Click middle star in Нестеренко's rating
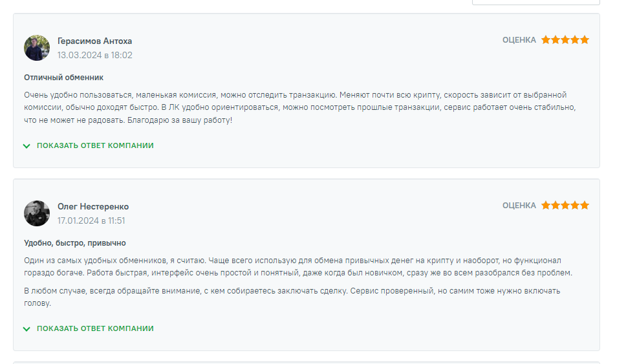The image size is (626, 364). click(x=565, y=206)
